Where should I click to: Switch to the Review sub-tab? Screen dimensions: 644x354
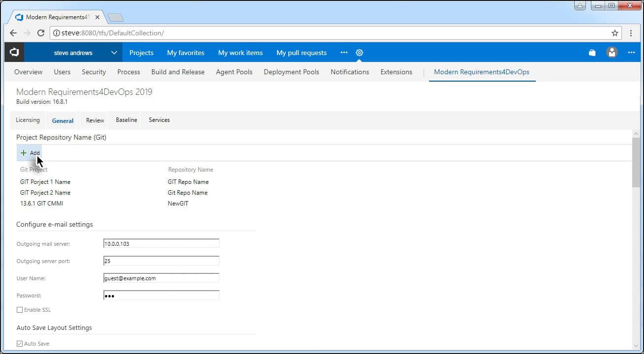[x=95, y=120]
